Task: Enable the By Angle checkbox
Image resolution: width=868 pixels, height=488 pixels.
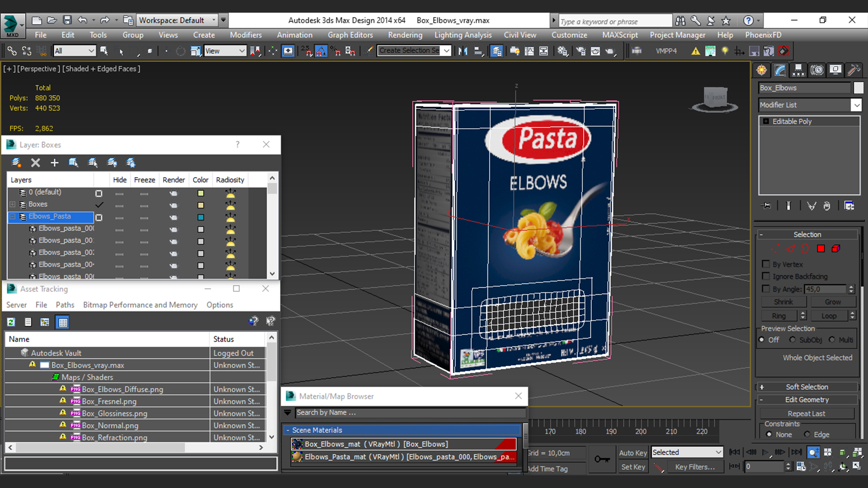Action: coord(766,289)
